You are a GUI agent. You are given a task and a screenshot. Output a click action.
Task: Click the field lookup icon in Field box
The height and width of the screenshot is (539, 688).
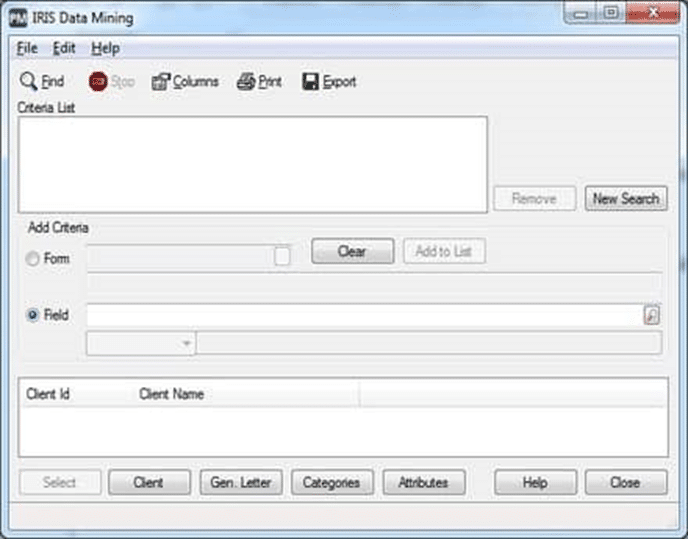pyautogui.click(x=652, y=315)
